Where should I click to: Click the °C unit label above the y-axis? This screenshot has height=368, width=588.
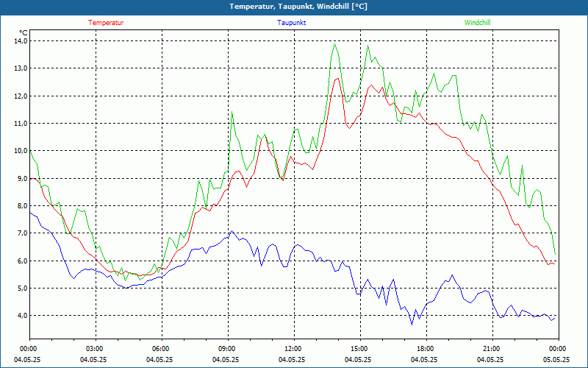point(24,32)
